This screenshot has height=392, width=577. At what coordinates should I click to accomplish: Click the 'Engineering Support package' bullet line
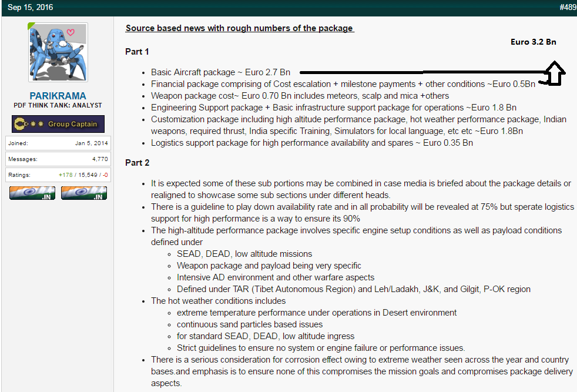[x=333, y=108]
